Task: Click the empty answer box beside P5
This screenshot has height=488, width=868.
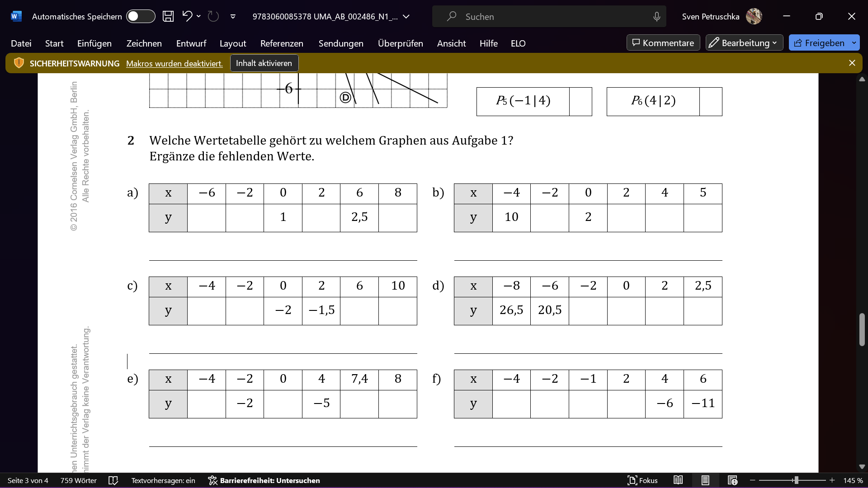Action: pos(581,101)
